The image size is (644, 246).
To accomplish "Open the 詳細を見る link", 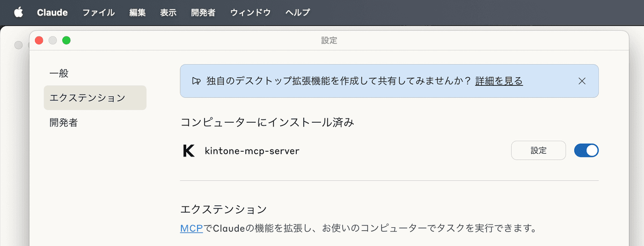I will point(499,81).
